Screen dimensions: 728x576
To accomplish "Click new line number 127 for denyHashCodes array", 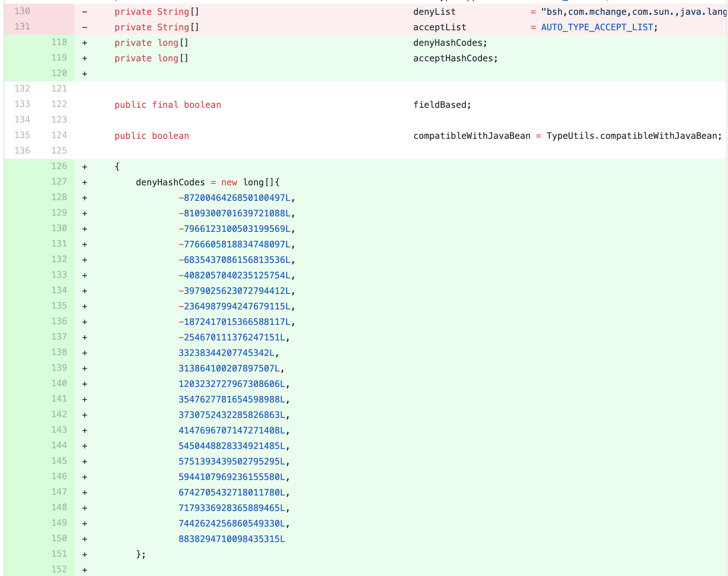I will coord(59,182).
